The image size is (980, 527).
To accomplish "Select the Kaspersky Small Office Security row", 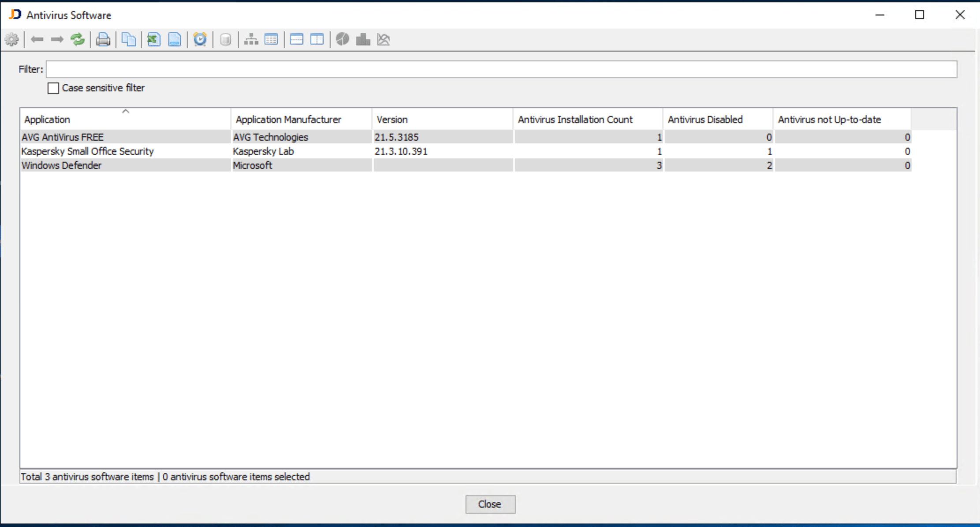I will [87, 151].
